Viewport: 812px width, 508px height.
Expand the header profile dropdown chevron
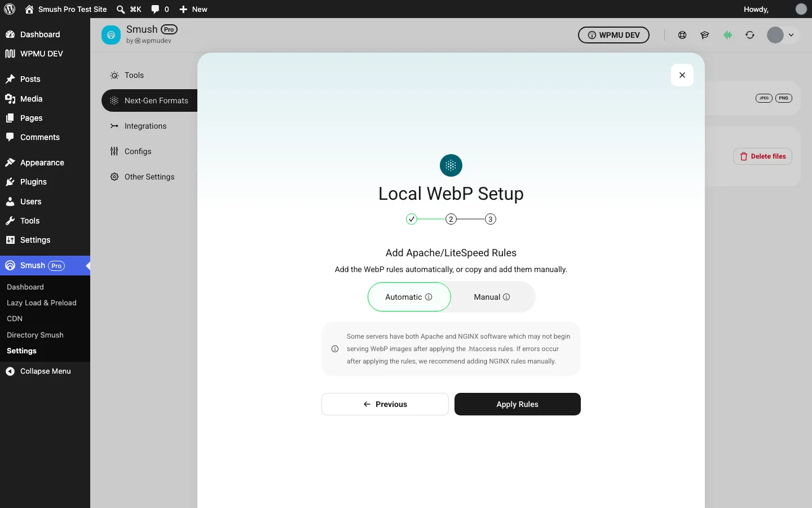(791, 35)
